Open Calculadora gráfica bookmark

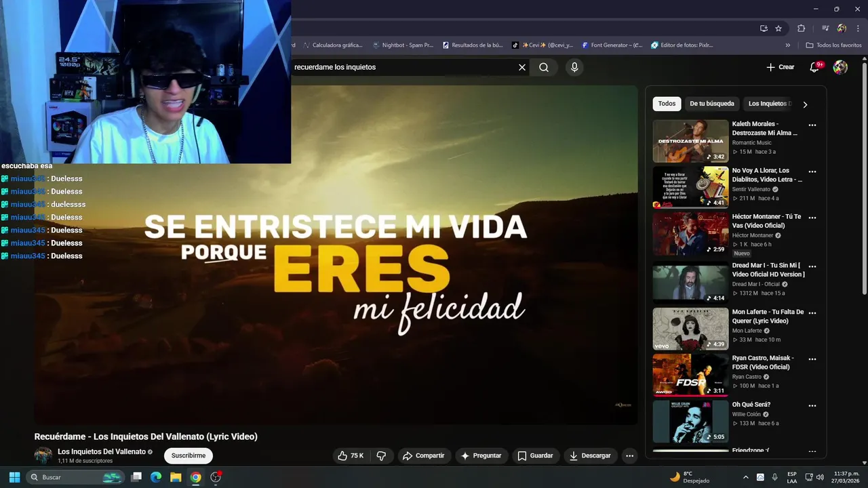(x=333, y=45)
